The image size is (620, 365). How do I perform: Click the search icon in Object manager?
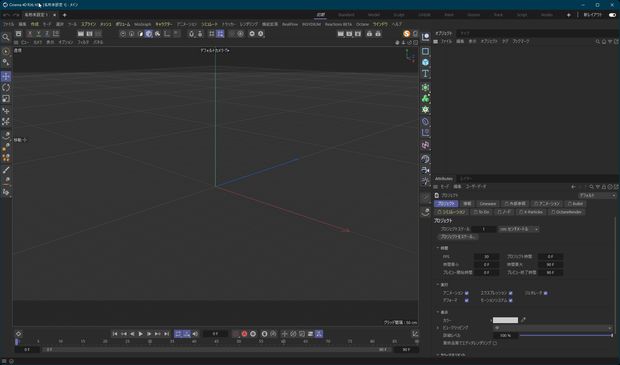click(597, 41)
